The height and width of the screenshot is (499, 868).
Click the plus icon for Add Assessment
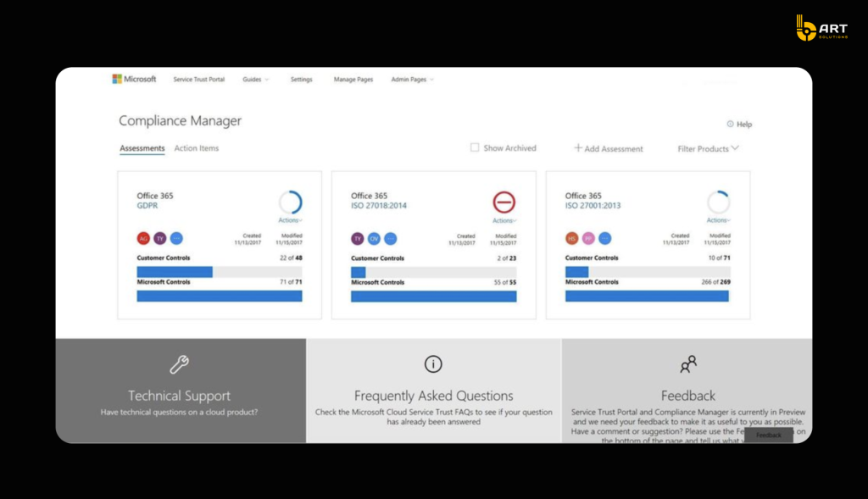(x=578, y=147)
